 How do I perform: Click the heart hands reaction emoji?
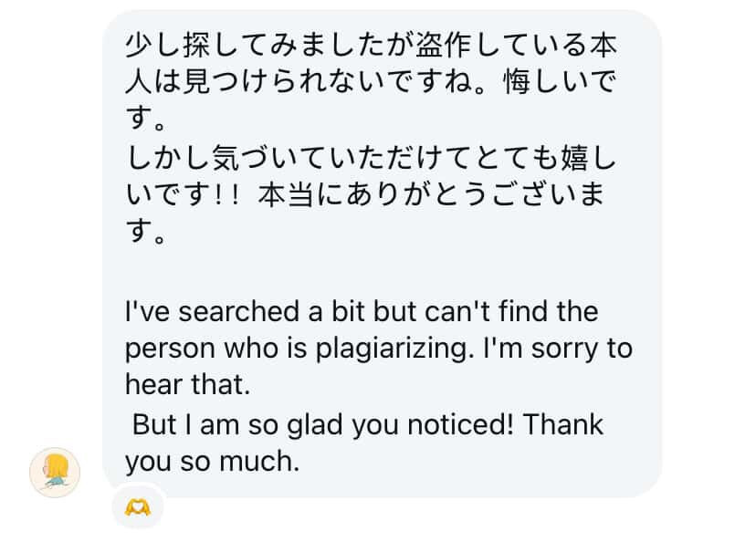pos(138,506)
